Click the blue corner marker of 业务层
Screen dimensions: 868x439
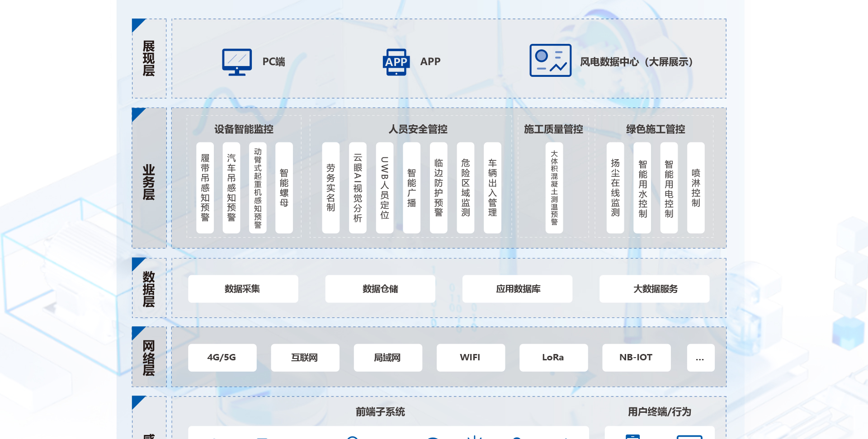click(137, 113)
